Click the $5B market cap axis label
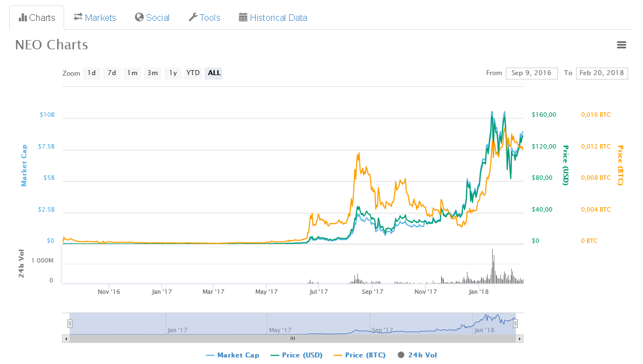The height and width of the screenshot is (364, 643). point(49,178)
